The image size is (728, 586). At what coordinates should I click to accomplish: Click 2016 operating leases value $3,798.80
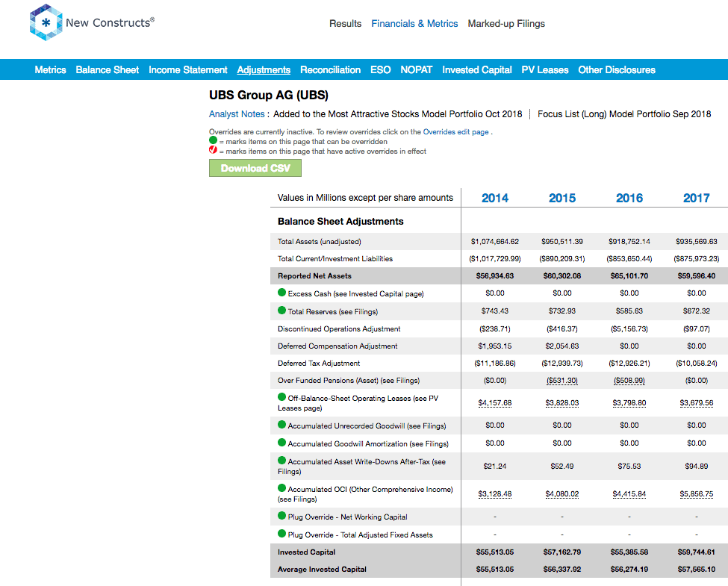point(629,403)
